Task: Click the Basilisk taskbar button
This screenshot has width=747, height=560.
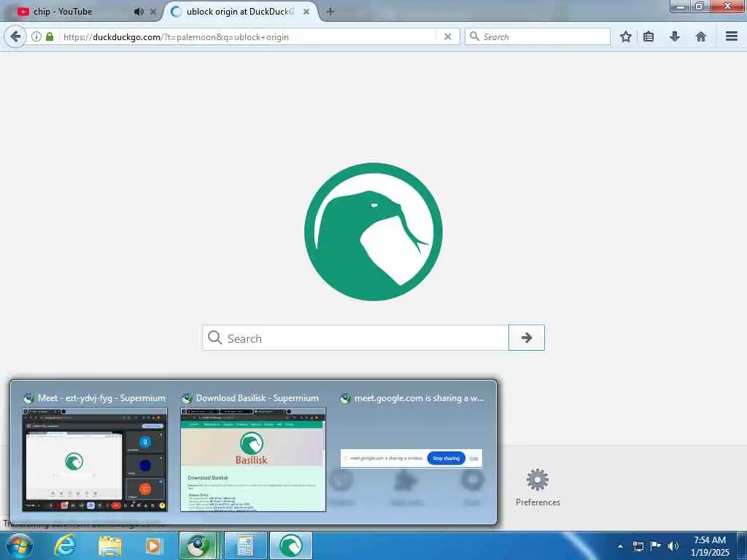Action: click(x=290, y=545)
